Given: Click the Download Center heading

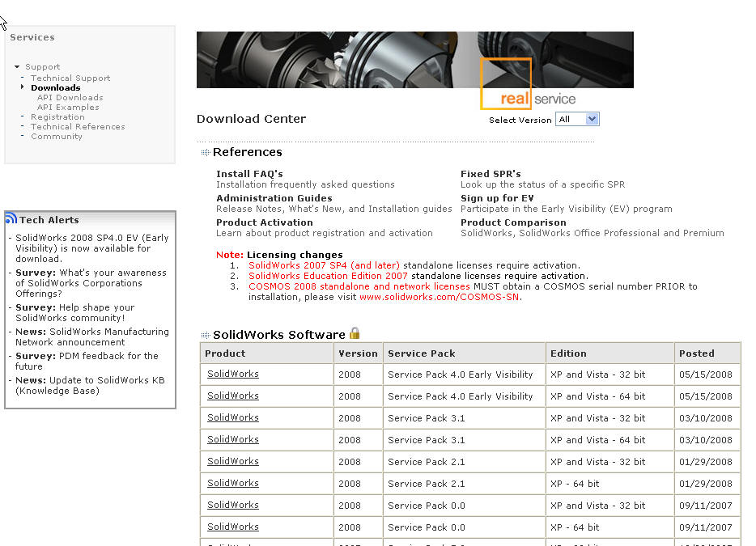Looking at the screenshot, I should [x=251, y=119].
